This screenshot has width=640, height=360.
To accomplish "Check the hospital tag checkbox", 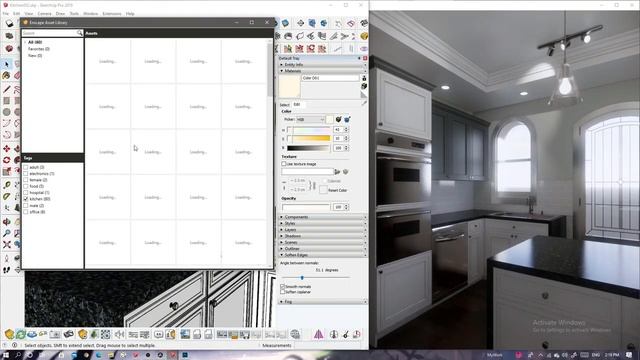I will [26, 193].
